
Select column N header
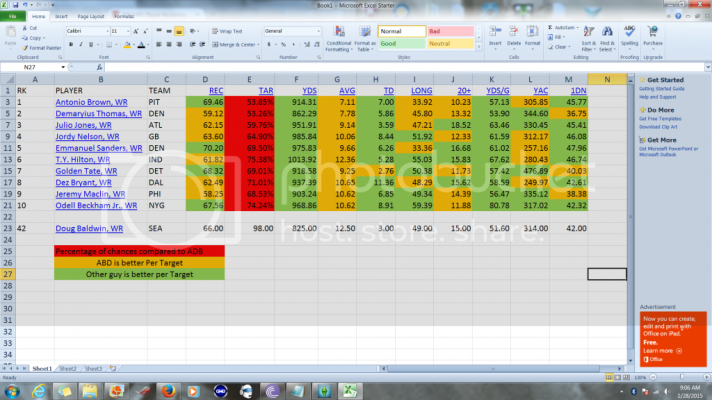point(607,79)
